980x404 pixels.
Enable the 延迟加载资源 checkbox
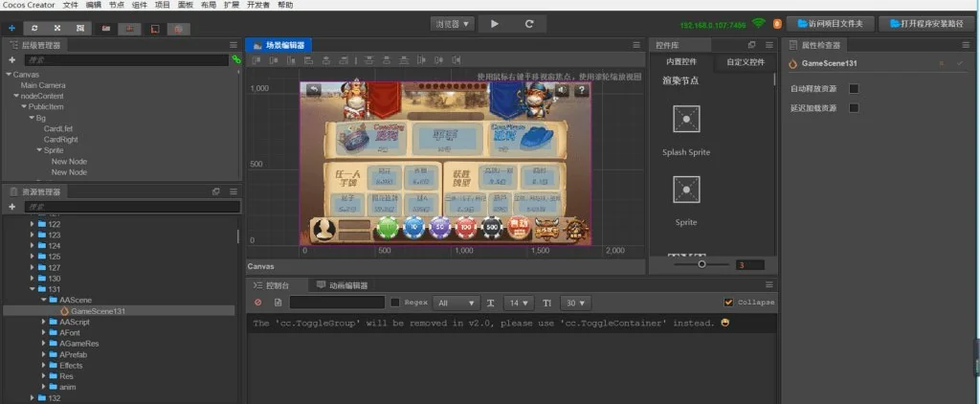[x=854, y=108]
